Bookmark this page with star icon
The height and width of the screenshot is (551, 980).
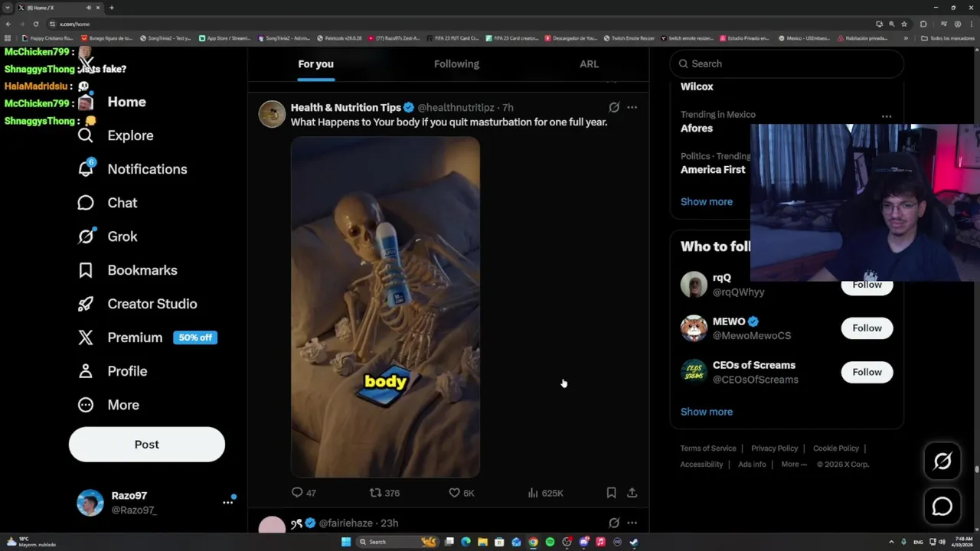click(x=904, y=24)
